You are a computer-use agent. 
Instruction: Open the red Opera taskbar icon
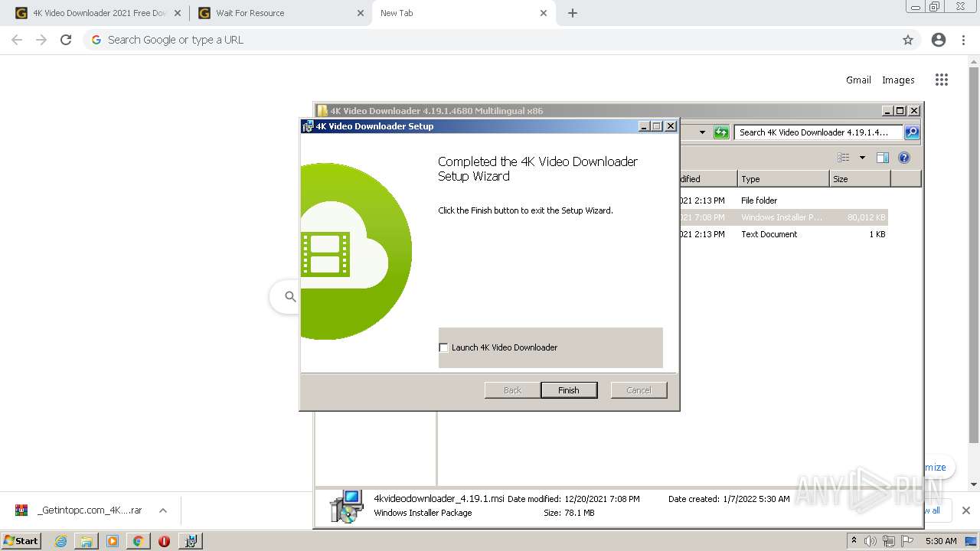[164, 541]
